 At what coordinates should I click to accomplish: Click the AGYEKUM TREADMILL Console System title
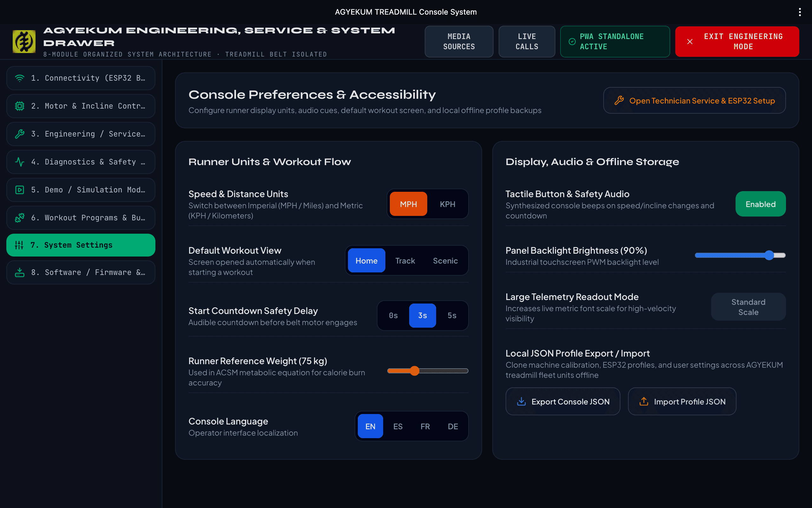pos(406,12)
